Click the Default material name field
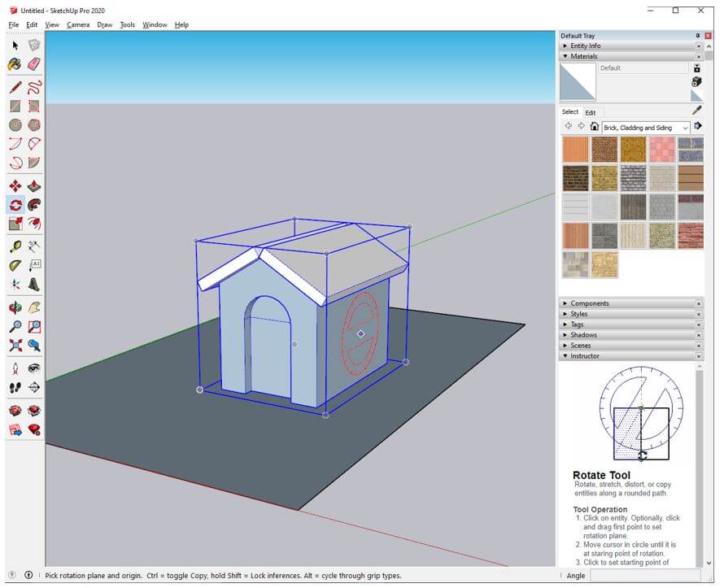The width and height of the screenshot is (724, 588). (642, 68)
